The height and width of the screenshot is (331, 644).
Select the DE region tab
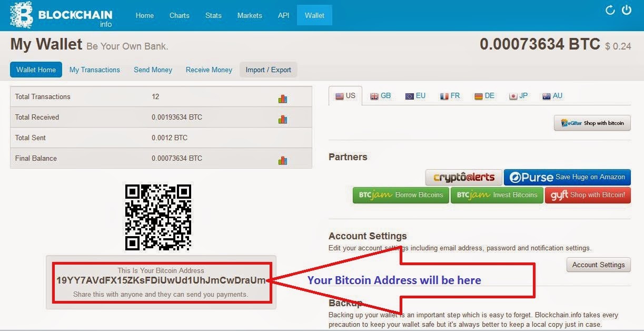point(484,96)
